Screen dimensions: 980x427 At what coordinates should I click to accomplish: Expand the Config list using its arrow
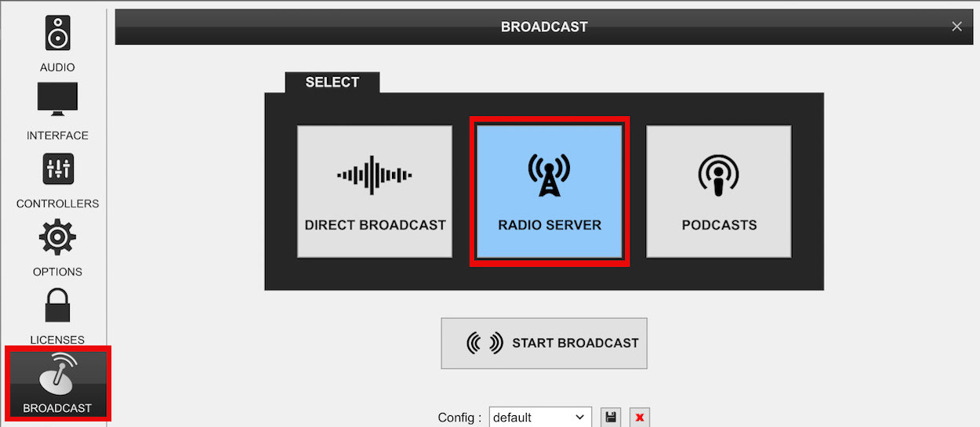pyautogui.click(x=580, y=418)
